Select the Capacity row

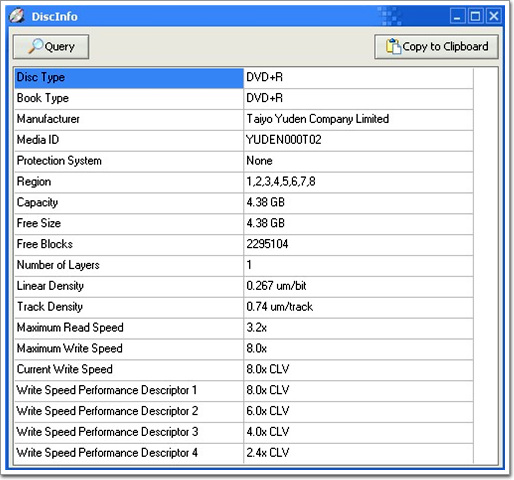(244, 203)
